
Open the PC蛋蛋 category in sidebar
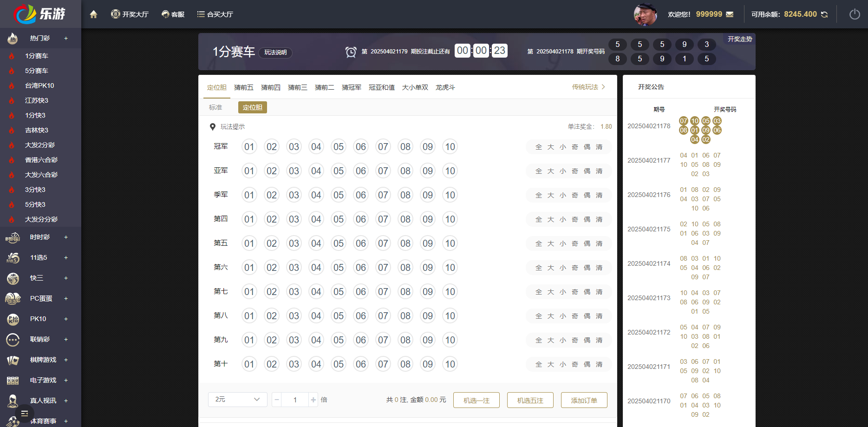click(x=40, y=298)
